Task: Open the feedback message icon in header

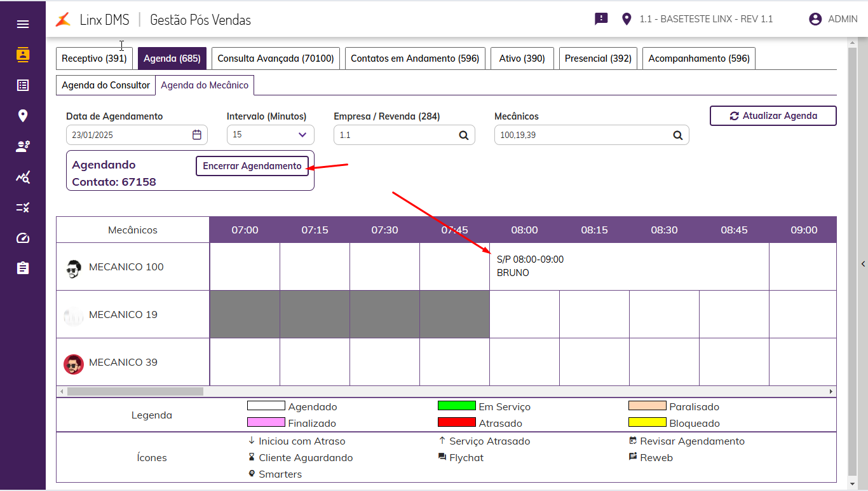Action: click(x=601, y=19)
